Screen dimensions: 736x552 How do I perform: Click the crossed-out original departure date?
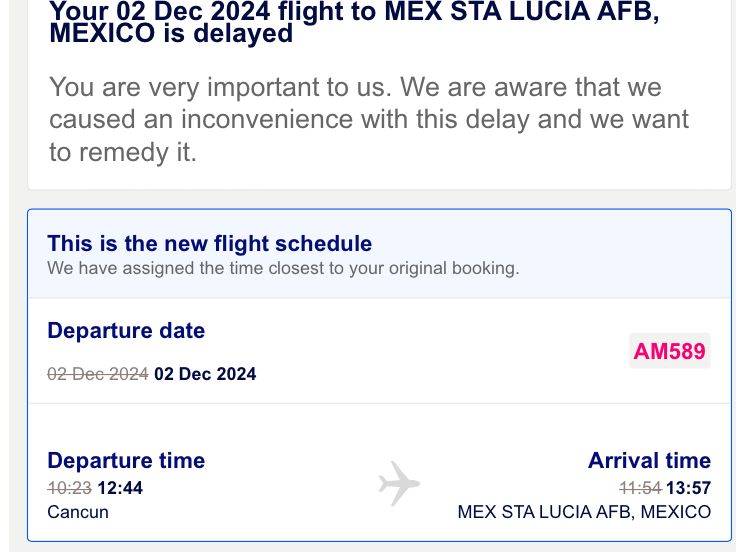98,374
